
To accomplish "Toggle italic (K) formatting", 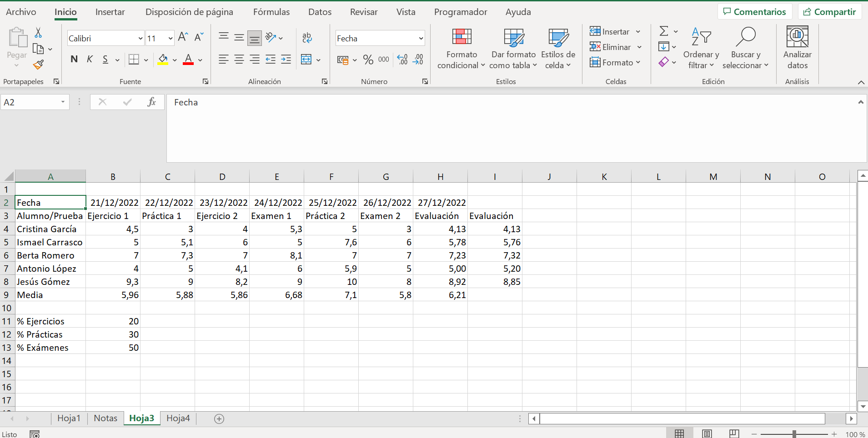I will click(90, 60).
